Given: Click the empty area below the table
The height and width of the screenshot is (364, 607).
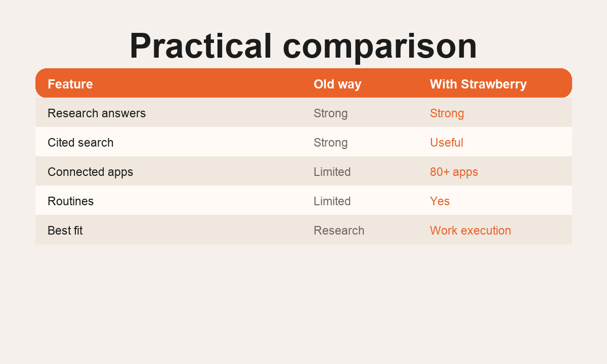Looking at the screenshot, I should point(303,303).
